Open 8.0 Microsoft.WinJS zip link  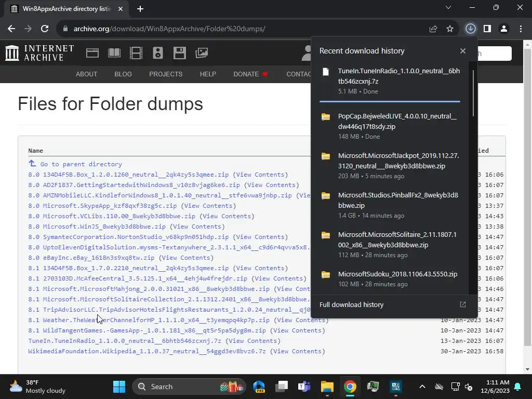coord(97,227)
